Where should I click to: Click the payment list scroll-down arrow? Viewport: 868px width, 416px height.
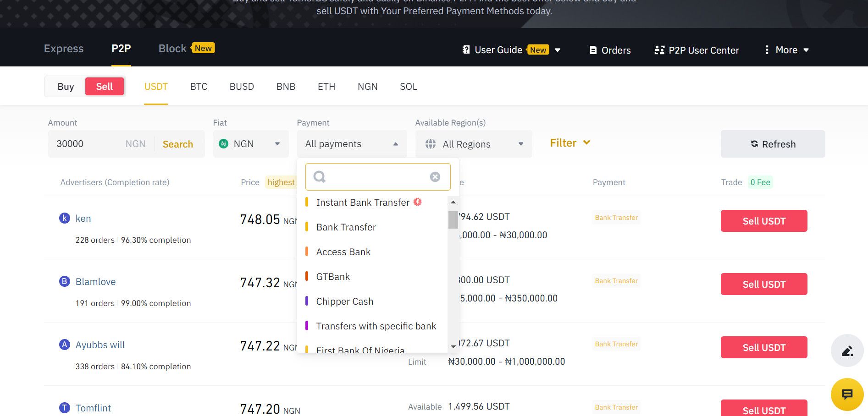tap(453, 346)
